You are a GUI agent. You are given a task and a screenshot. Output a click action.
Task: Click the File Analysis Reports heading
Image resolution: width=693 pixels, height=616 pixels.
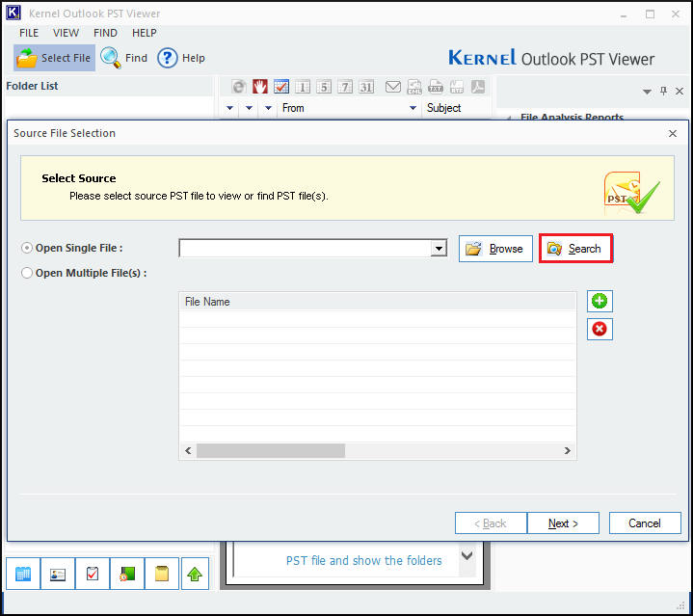tap(572, 117)
